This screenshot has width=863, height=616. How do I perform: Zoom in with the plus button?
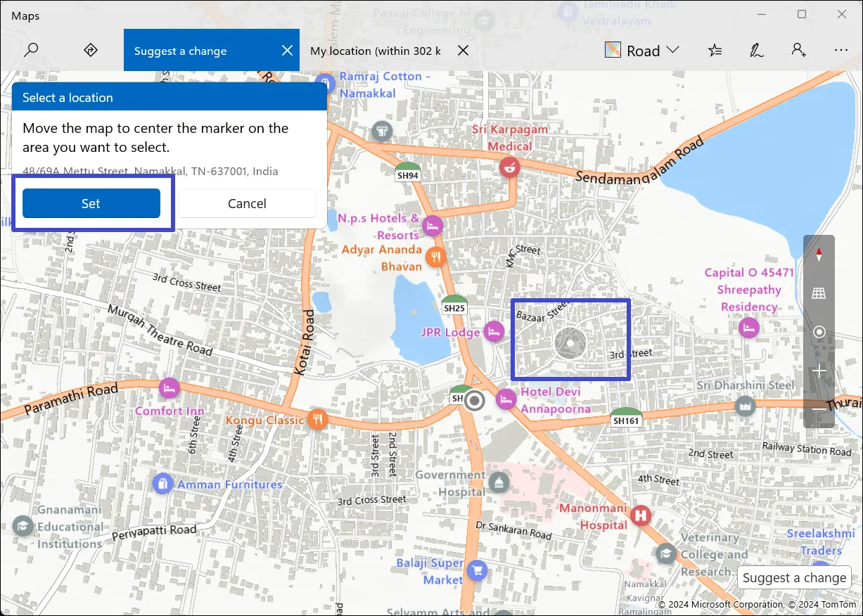(819, 370)
